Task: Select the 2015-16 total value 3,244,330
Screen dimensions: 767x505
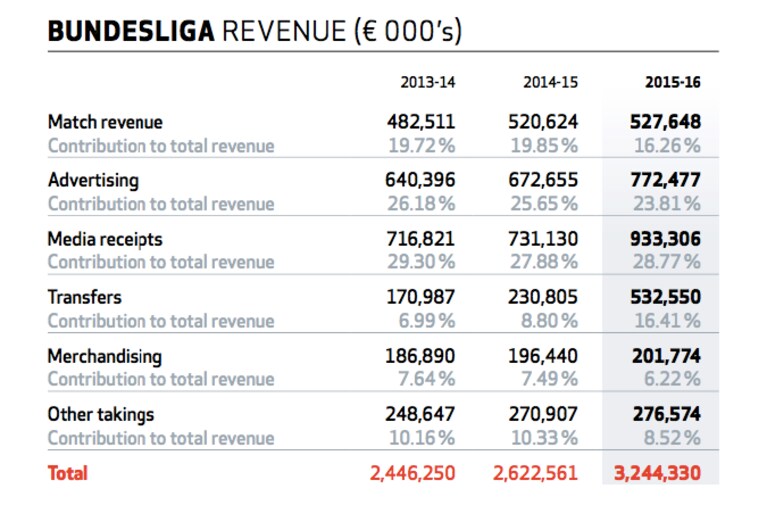Action: coord(657,473)
